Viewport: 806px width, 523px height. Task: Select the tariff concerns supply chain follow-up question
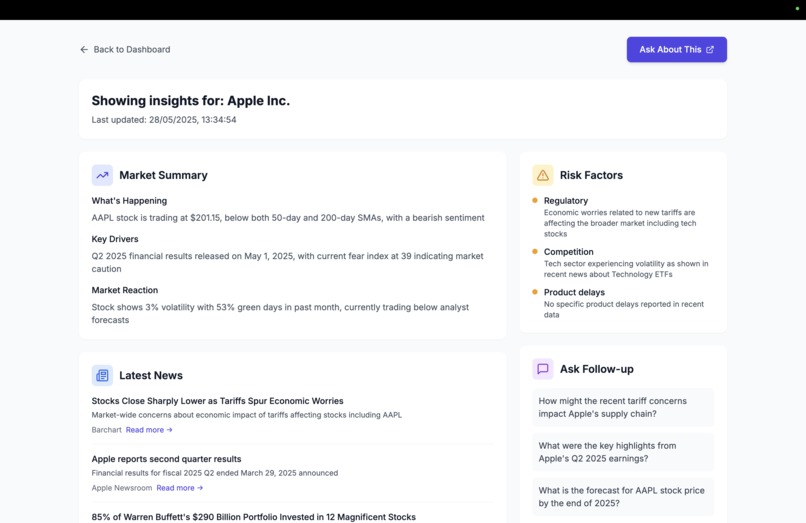pyautogui.click(x=623, y=407)
